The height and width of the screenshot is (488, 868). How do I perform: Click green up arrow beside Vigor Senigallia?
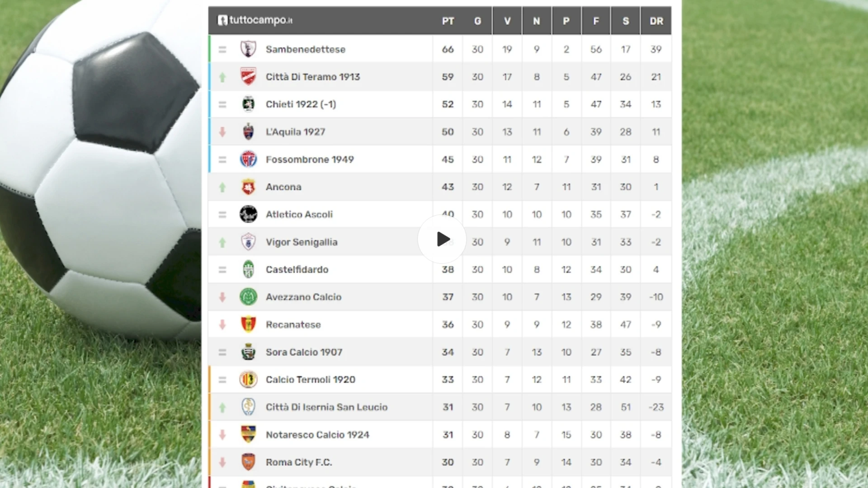[x=222, y=243]
